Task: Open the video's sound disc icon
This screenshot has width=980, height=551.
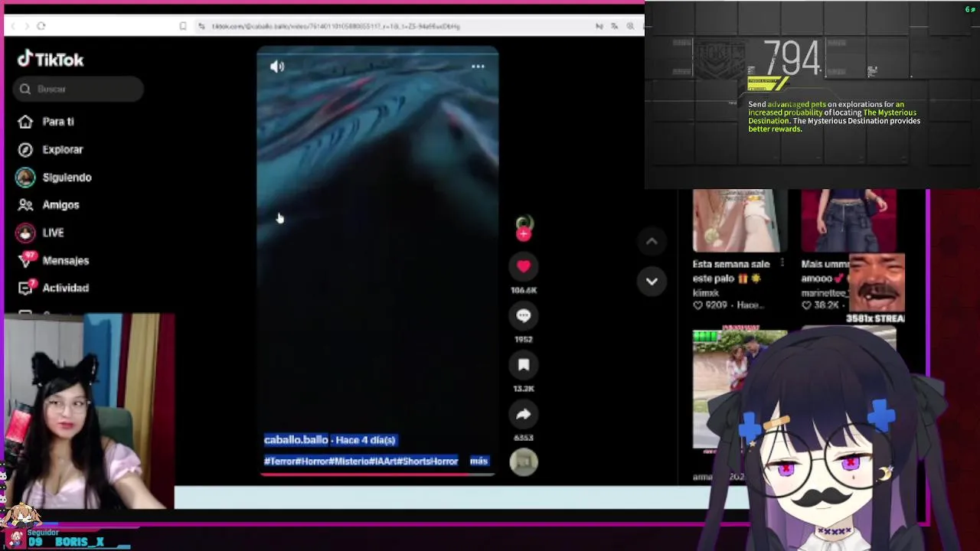Action: point(524,461)
